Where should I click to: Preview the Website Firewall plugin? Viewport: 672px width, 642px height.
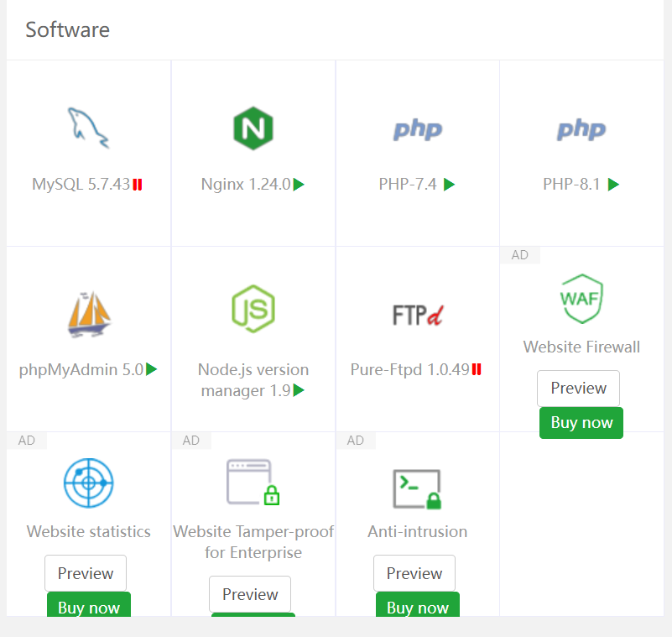[x=579, y=389]
